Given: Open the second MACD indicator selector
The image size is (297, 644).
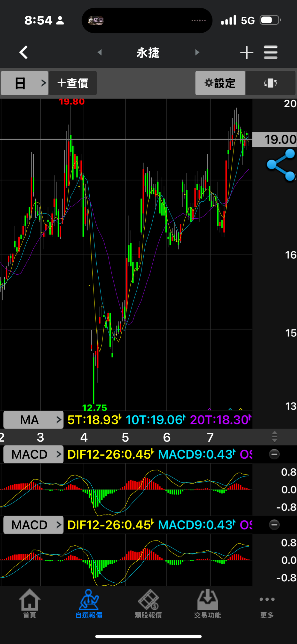Looking at the screenshot, I should point(33,525).
